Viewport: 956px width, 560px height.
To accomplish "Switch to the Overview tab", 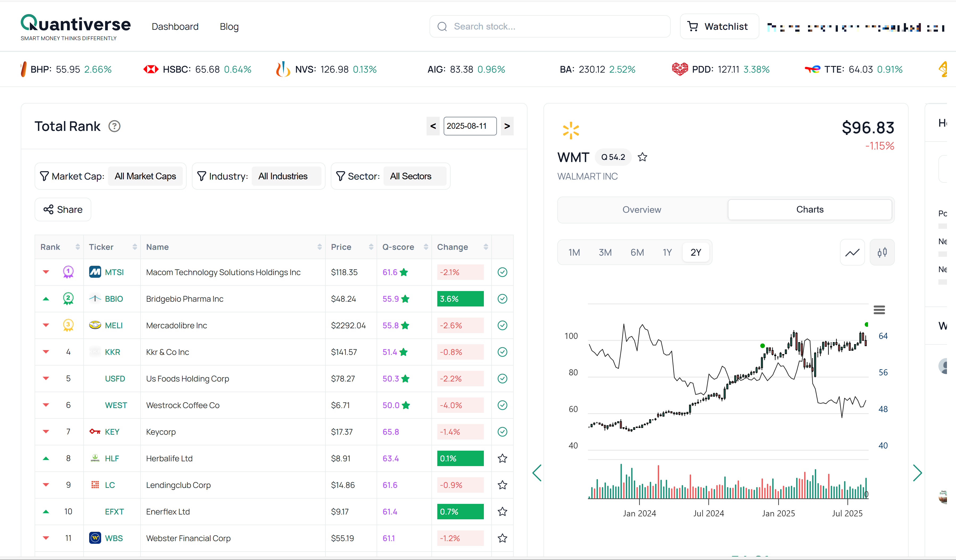I will (641, 210).
